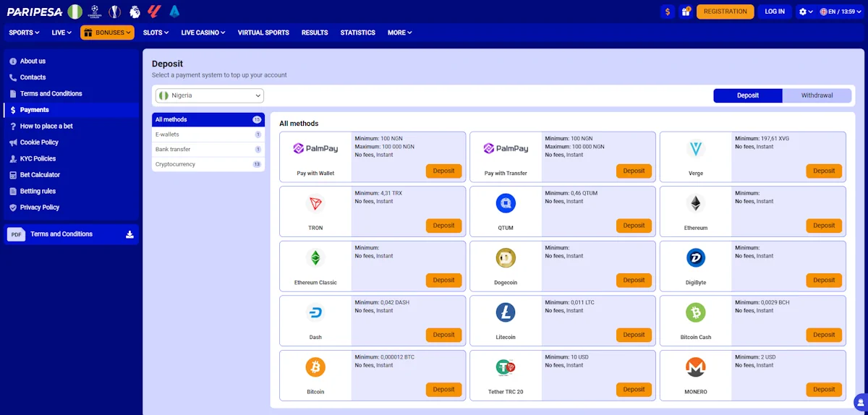The image size is (868, 415).
Task: Click the Bitcoin logo
Action: coord(315,367)
